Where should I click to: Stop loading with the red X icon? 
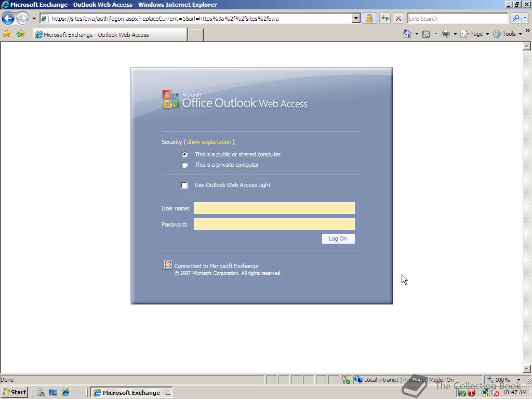398,18
